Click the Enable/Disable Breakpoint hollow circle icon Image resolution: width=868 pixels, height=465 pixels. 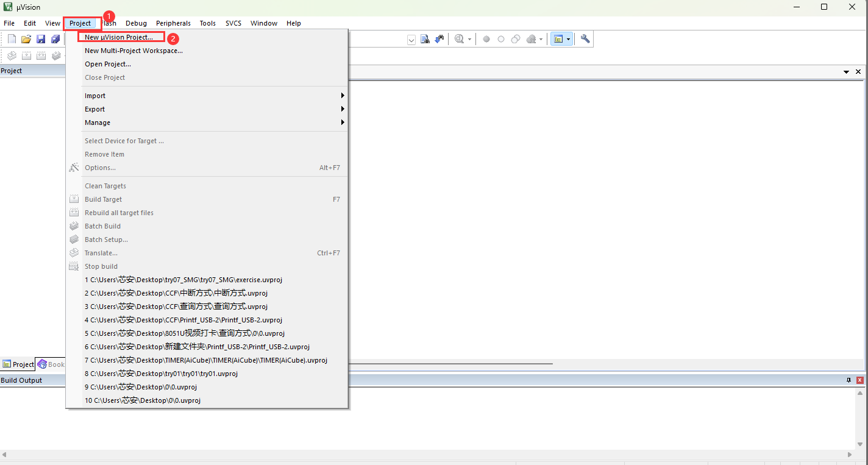(x=501, y=39)
